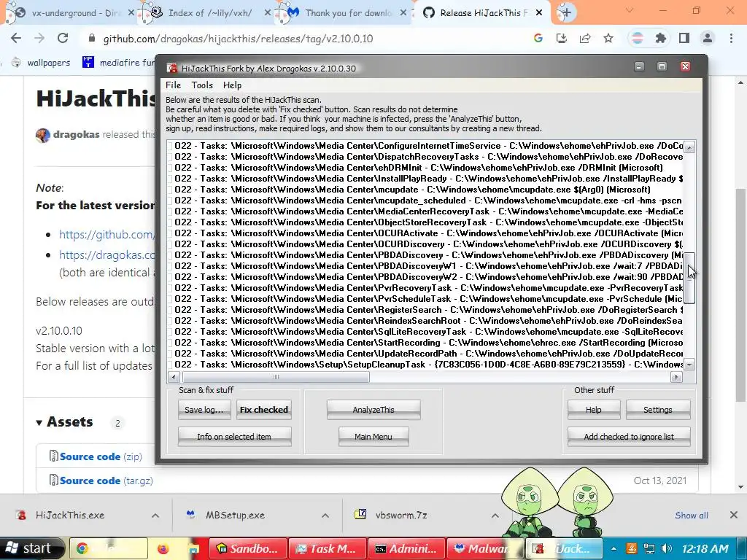Click the results list horizontal scrollbar thumb
747x560 pixels.
pos(275,377)
